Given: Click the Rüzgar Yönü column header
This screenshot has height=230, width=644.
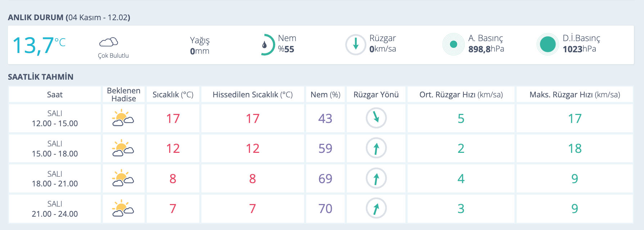Looking at the screenshot, I should 376,95.
